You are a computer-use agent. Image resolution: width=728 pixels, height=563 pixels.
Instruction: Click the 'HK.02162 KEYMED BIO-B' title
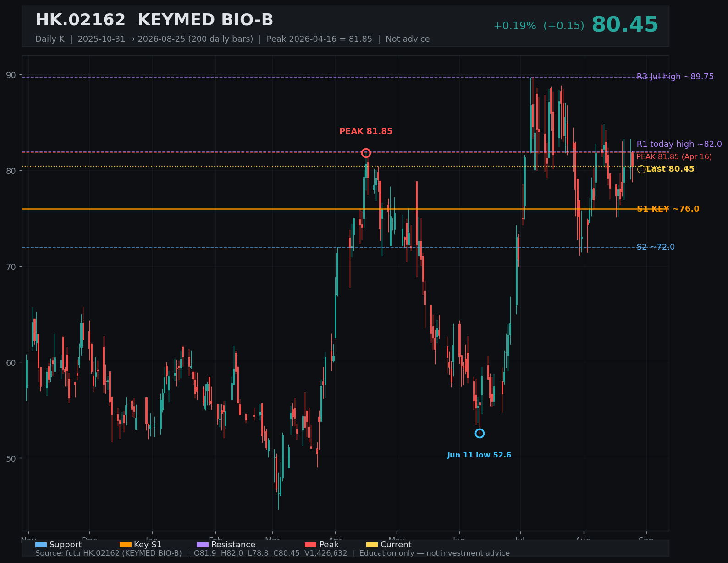click(x=154, y=20)
